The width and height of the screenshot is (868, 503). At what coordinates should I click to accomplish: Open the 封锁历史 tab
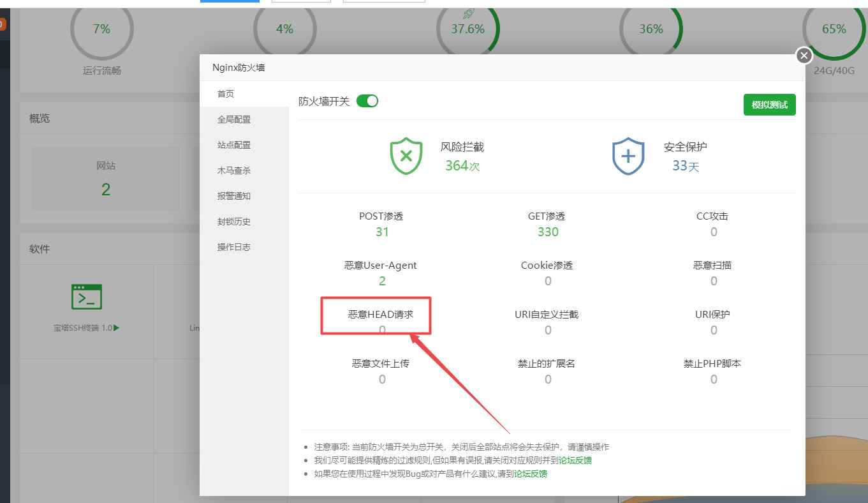click(x=244, y=221)
